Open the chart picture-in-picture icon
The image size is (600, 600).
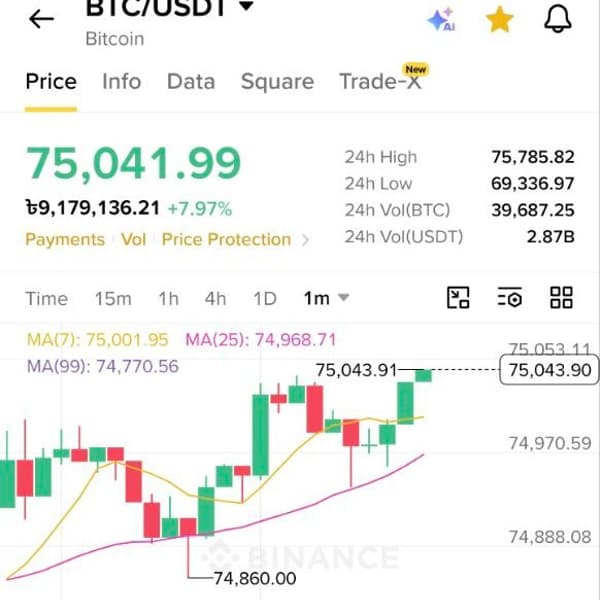tap(458, 298)
